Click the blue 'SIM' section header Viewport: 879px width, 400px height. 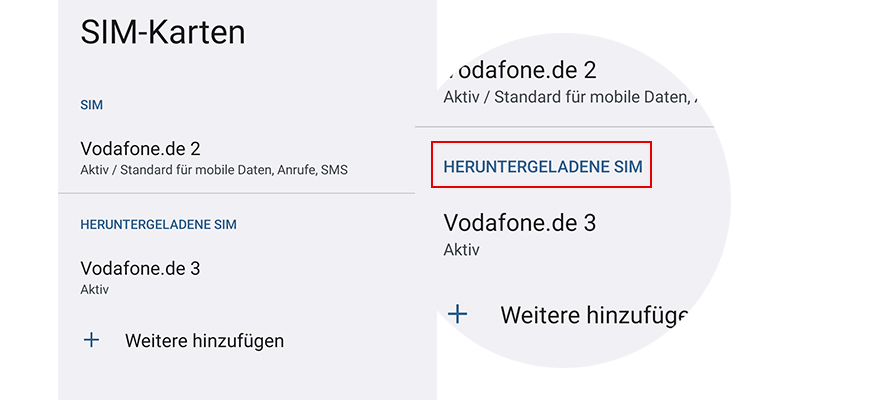[92, 104]
